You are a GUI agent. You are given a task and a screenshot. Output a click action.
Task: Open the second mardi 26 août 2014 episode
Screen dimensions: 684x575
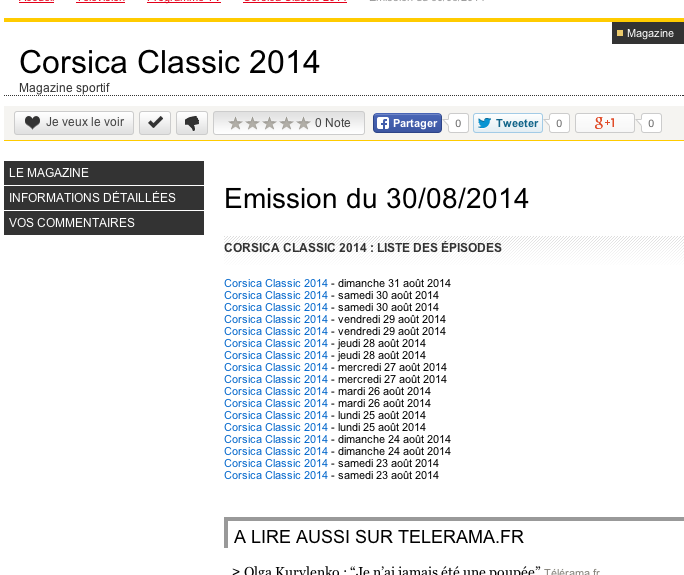coord(276,403)
